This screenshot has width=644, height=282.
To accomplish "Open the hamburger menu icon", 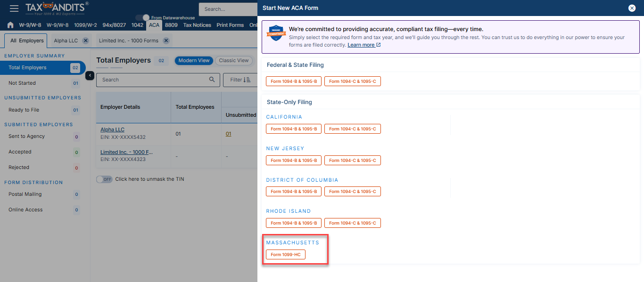I will point(14,8).
